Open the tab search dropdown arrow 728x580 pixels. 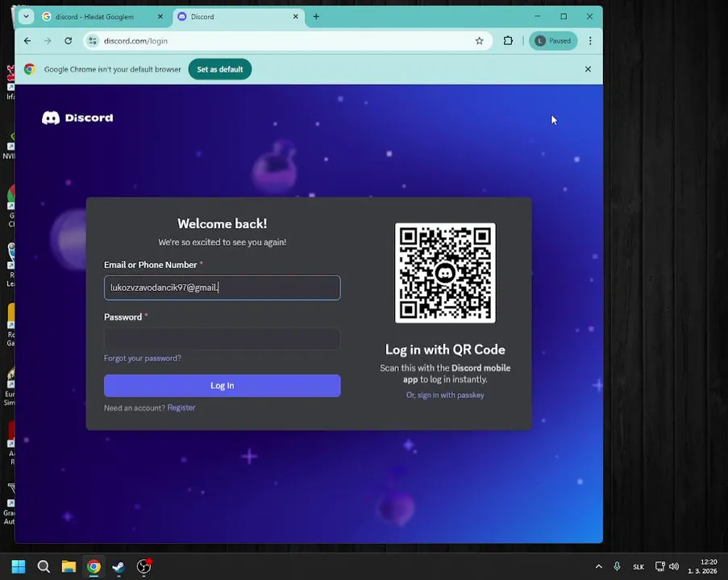tap(26, 16)
